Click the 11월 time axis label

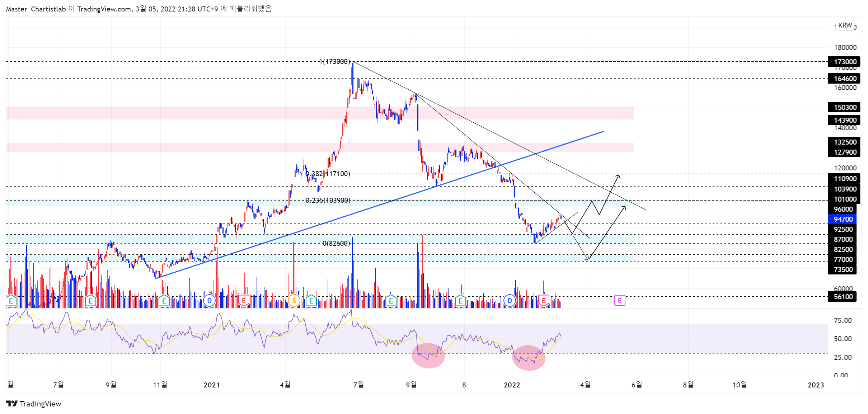pos(160,385)
